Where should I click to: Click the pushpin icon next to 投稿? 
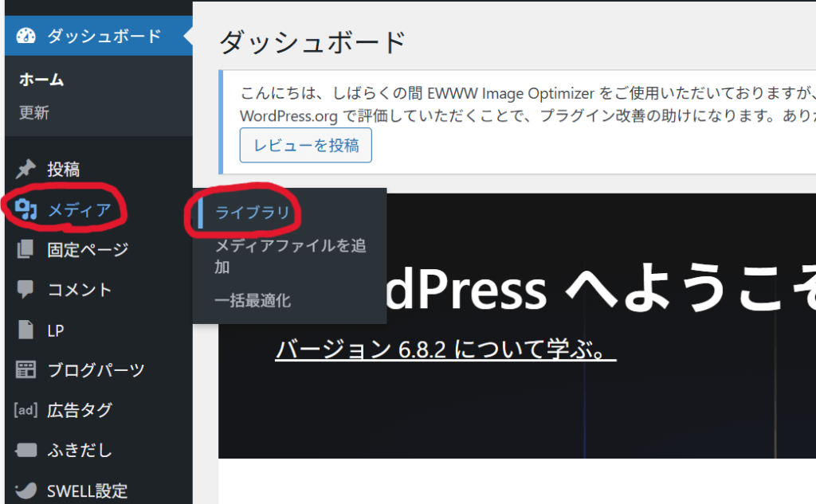tap(26, 169)
